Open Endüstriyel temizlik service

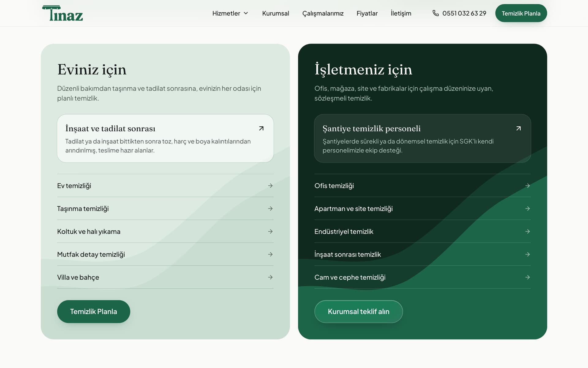pyautogui.click(x=423, y=232)
